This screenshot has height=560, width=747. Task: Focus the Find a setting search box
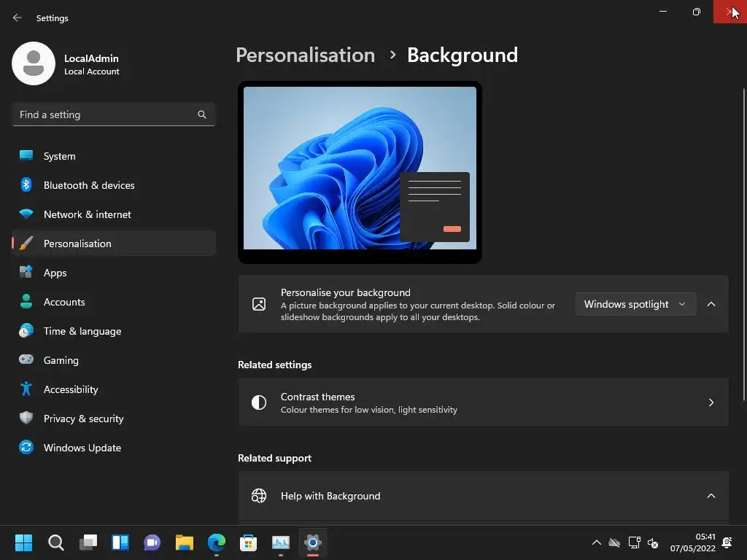pyautogui.click(x=113, y=114)
